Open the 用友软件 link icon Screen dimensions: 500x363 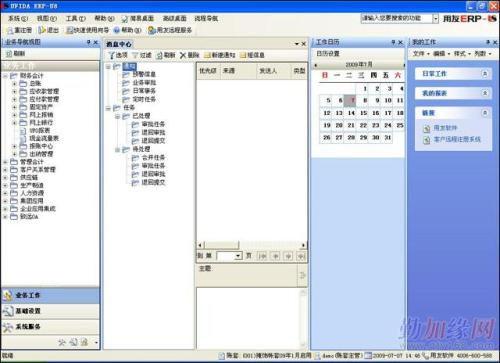[x=426, y=129]
